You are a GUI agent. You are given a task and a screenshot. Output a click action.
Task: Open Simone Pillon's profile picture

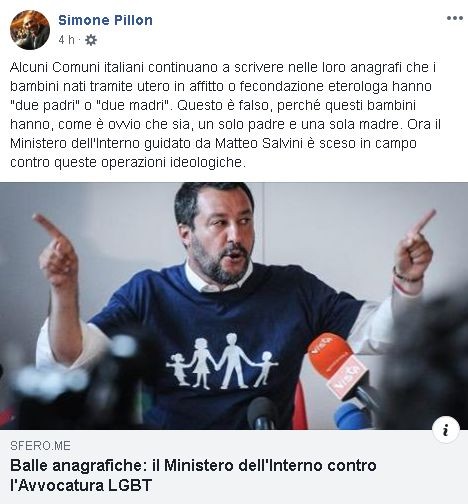coord(30,30)
